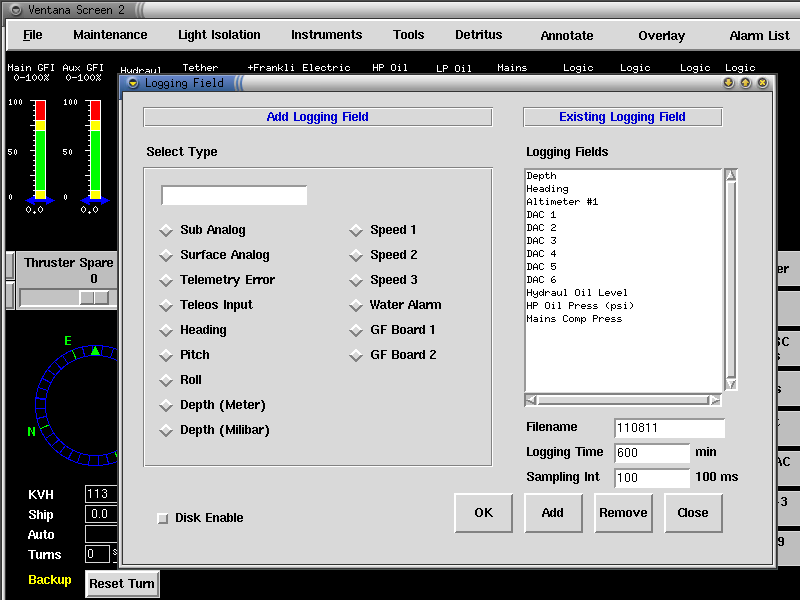Select the Teleos Input type
Image resolution: width=800 pixels, height=600 pixels.
pyautogui.click(x=166, y=306)
